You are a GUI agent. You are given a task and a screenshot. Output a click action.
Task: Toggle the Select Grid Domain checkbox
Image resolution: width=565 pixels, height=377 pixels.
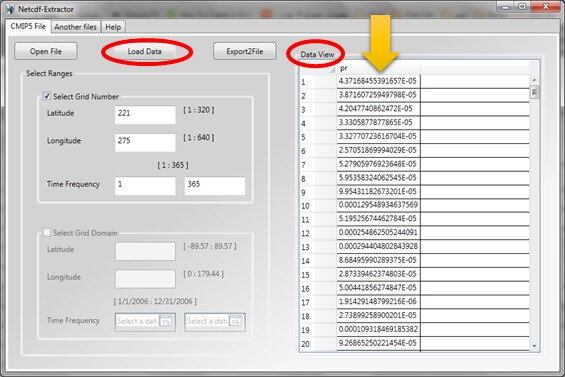pyautogui.click(x=46, y=232)
